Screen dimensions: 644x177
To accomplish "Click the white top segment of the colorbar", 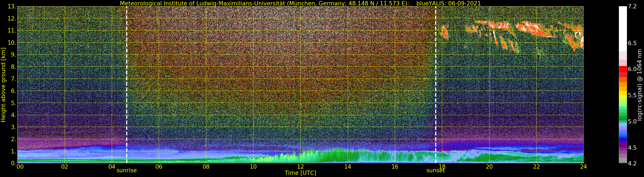I will coord(623,29).
